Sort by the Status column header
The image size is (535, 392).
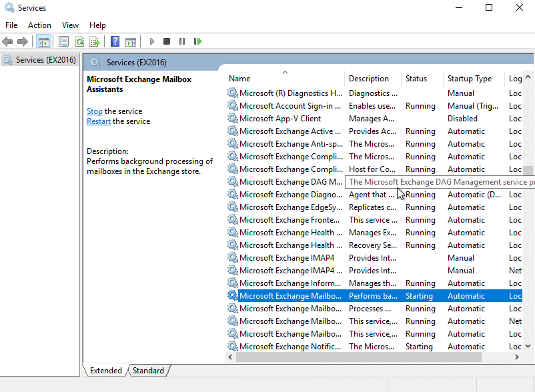416,79
